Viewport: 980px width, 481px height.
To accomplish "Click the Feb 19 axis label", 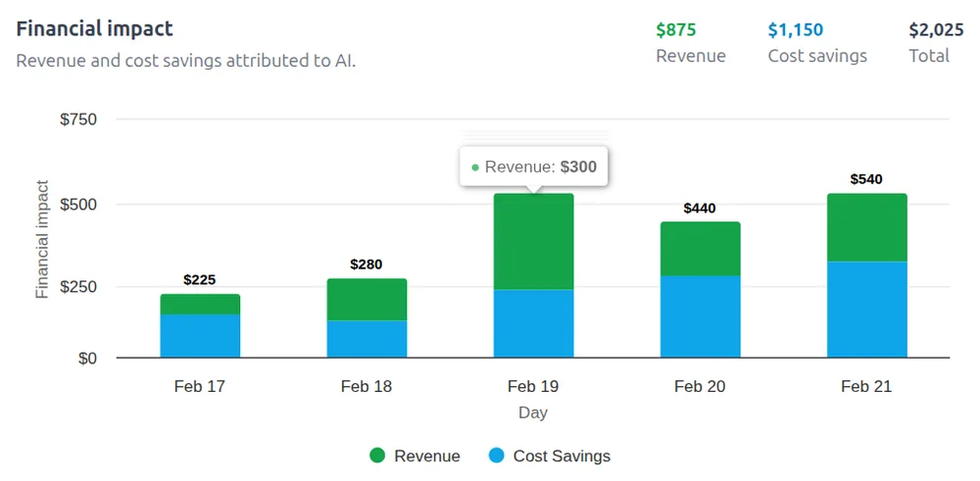I will (533, 386).
